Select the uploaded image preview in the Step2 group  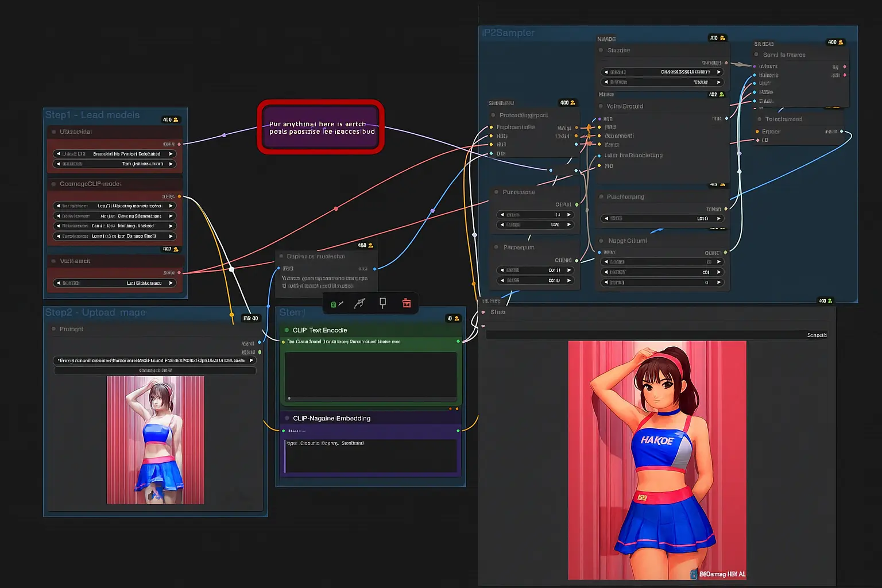point(155,440)
